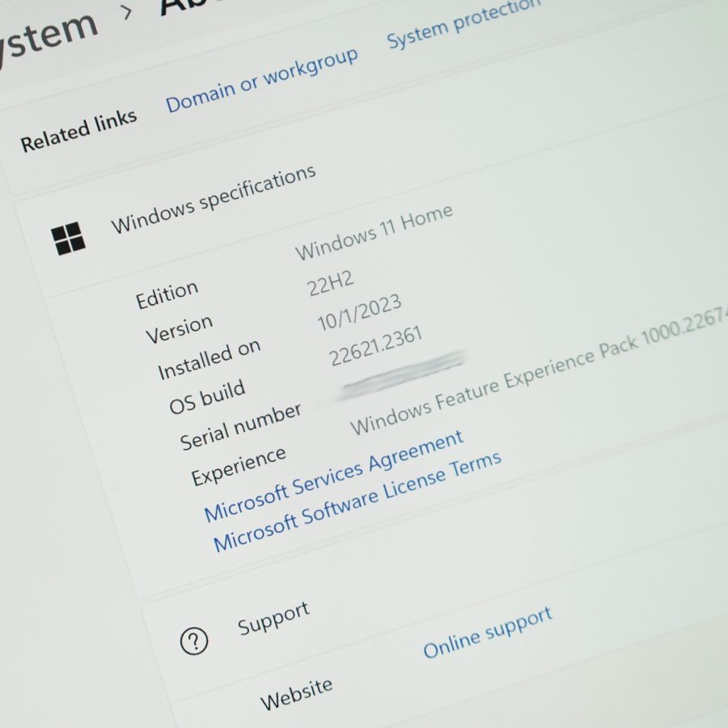This screenshot has height=728, width=728.
Task: Open the Domain or workgroup link
Action: (x=262, y=80)
